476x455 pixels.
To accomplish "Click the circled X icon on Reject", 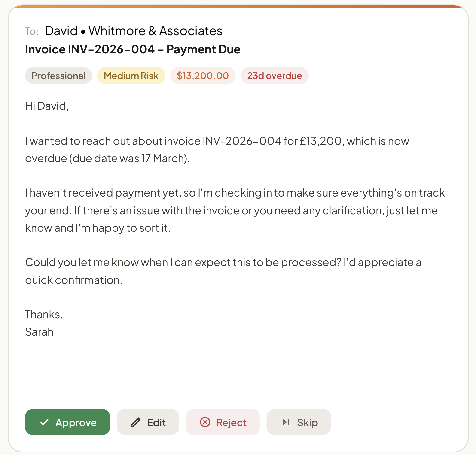I will pyautogui.click(x=205, y=422).
